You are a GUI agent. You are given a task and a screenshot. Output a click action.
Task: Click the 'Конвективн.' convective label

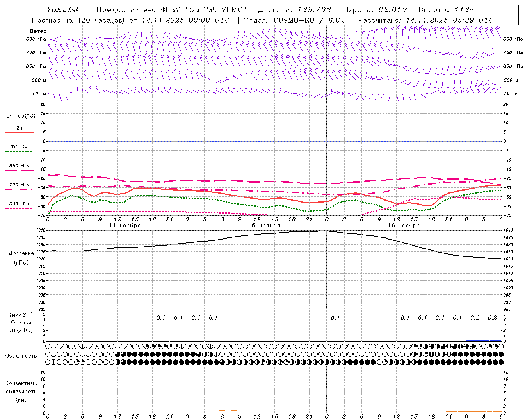[x=21, y=383]
